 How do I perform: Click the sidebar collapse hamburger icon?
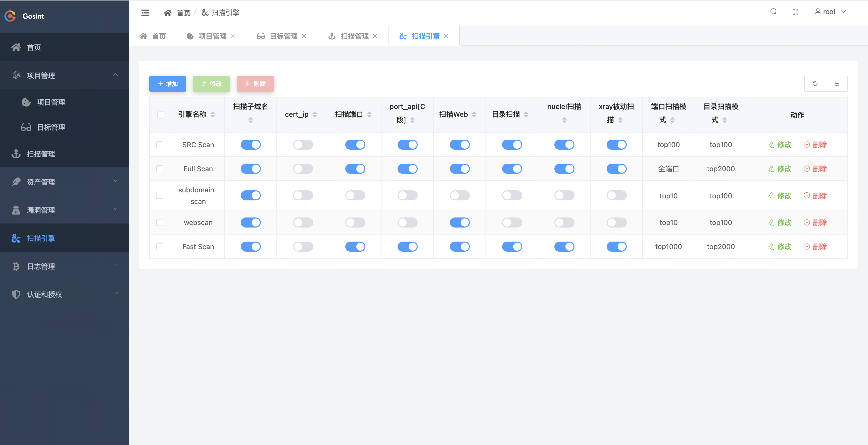click(x=145, y=13)
